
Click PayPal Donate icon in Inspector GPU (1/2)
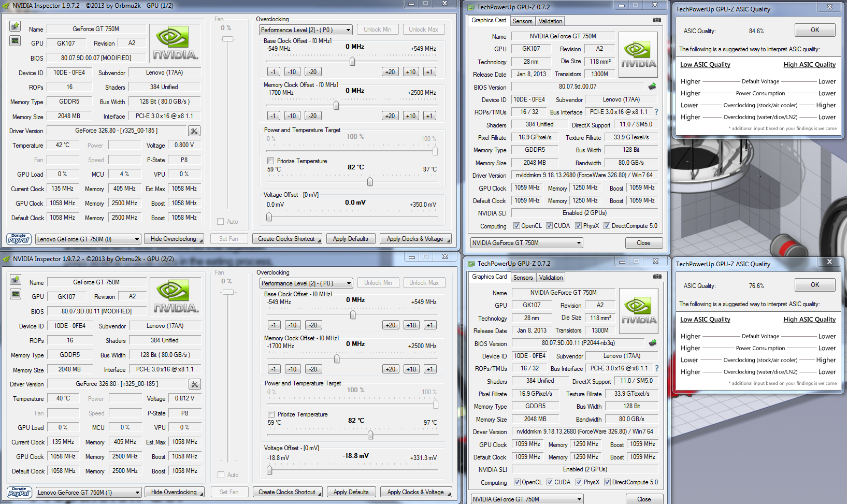pyautogui.click(x=19, y=239)
